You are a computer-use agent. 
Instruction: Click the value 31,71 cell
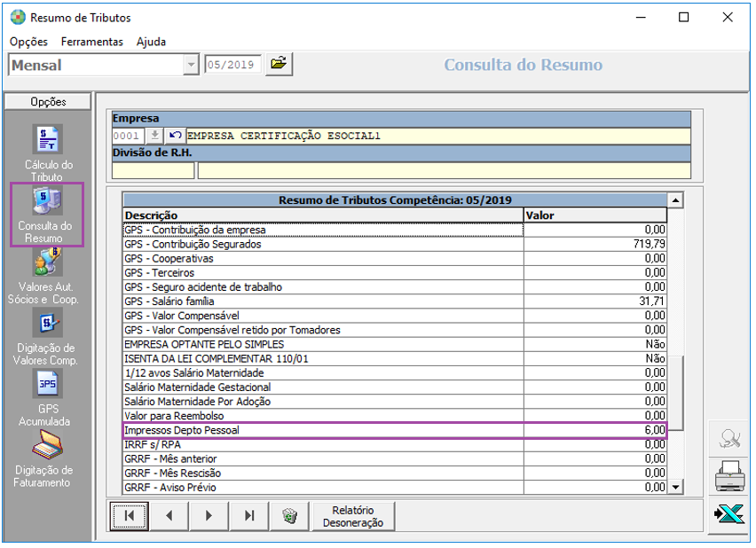[x=595, y=301]
